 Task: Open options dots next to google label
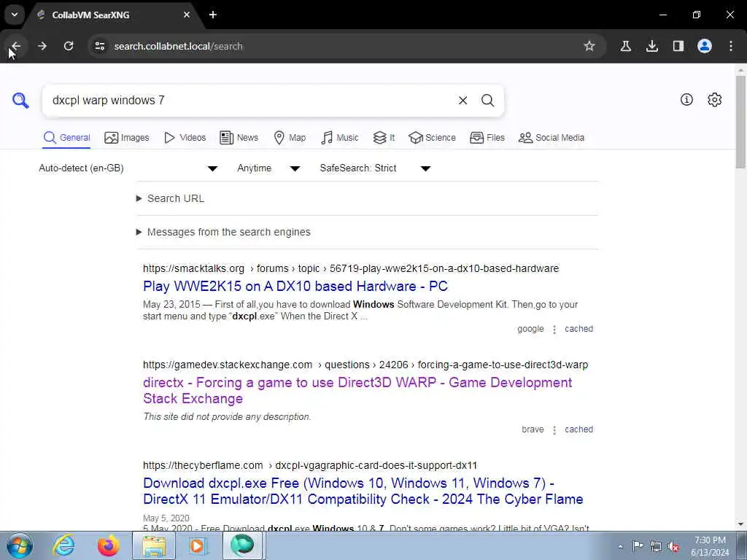click(x=554, y=330)
